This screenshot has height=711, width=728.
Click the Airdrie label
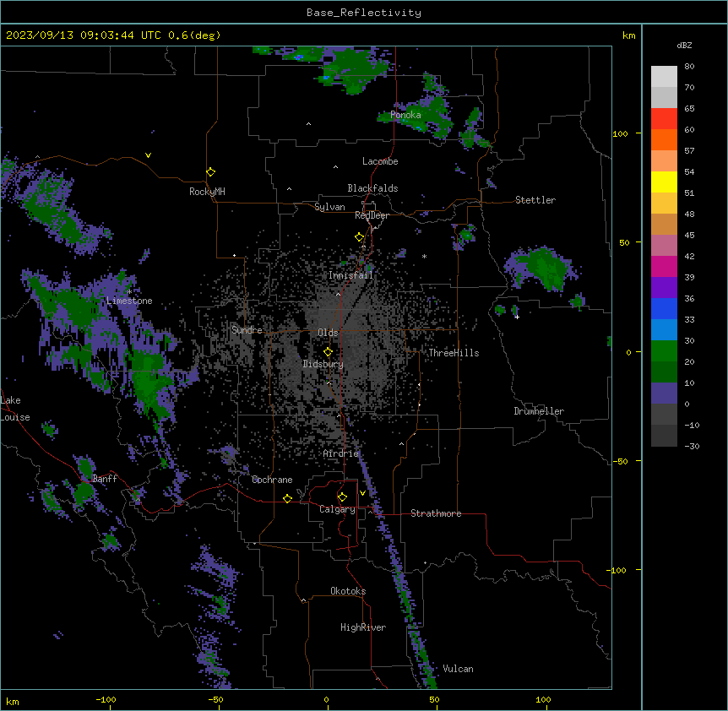(340, 453)
